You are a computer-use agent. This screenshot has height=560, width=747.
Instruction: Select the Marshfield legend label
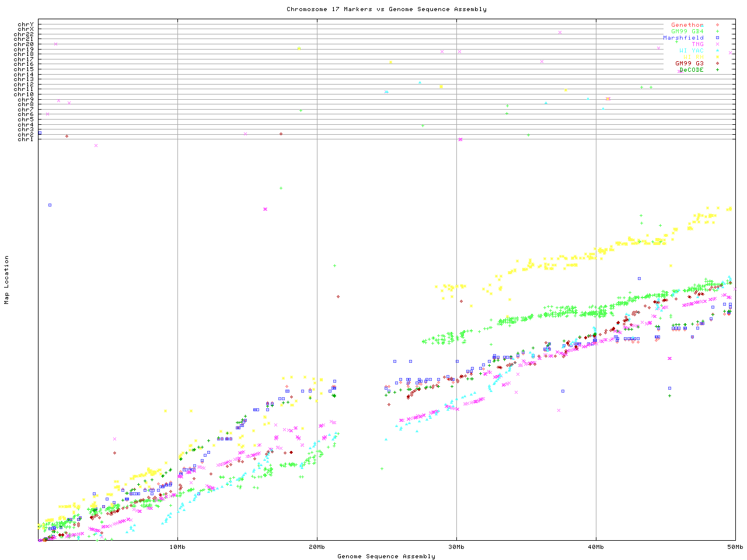[683, 38]
